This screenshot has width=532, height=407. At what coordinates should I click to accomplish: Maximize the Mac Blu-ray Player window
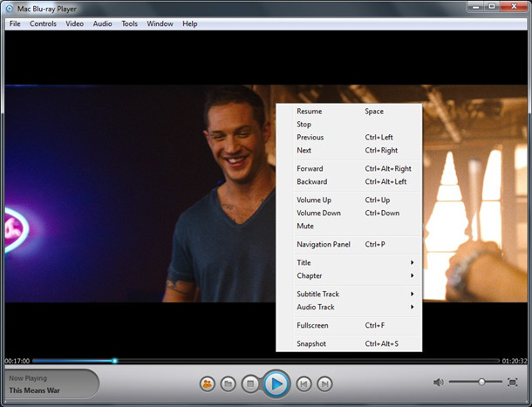click(492, 6)
